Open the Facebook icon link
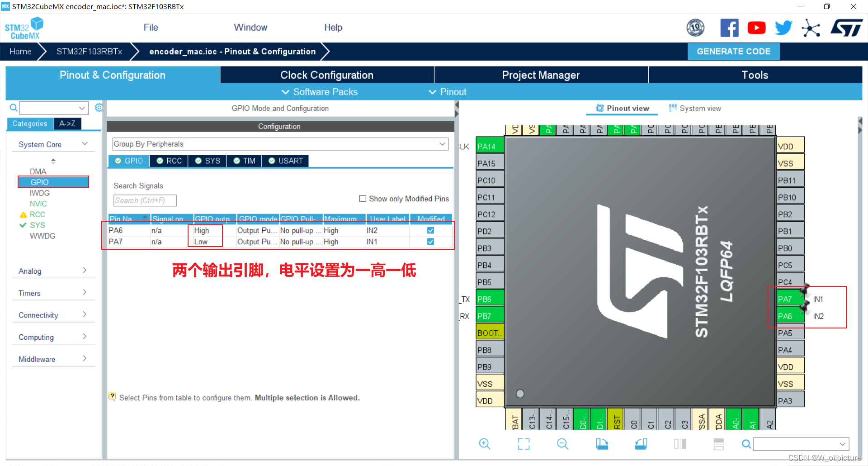Screen dimensions: 868x466 click(729, 28)
